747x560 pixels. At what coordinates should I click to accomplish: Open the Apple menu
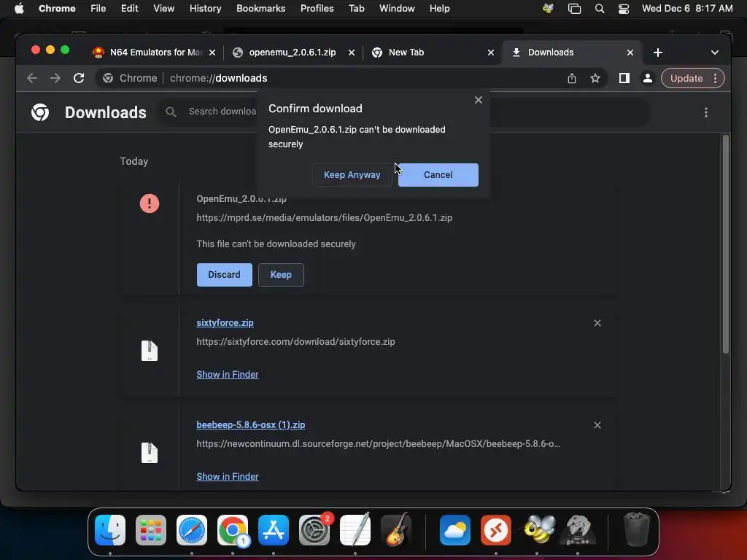coord(19,8)
